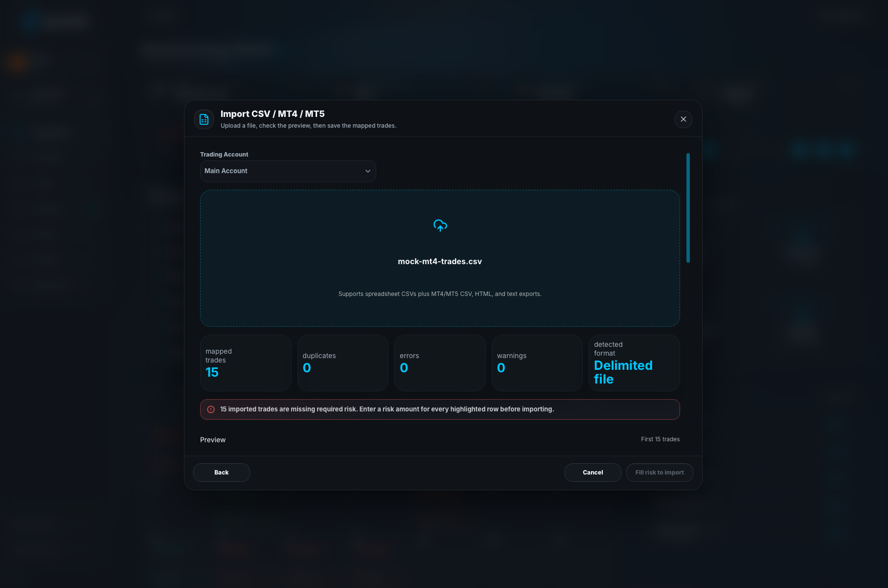Select the detected format Delimited file card
Image resolution: width=888 pixels, height=588 pixels.
click(634, 363)
